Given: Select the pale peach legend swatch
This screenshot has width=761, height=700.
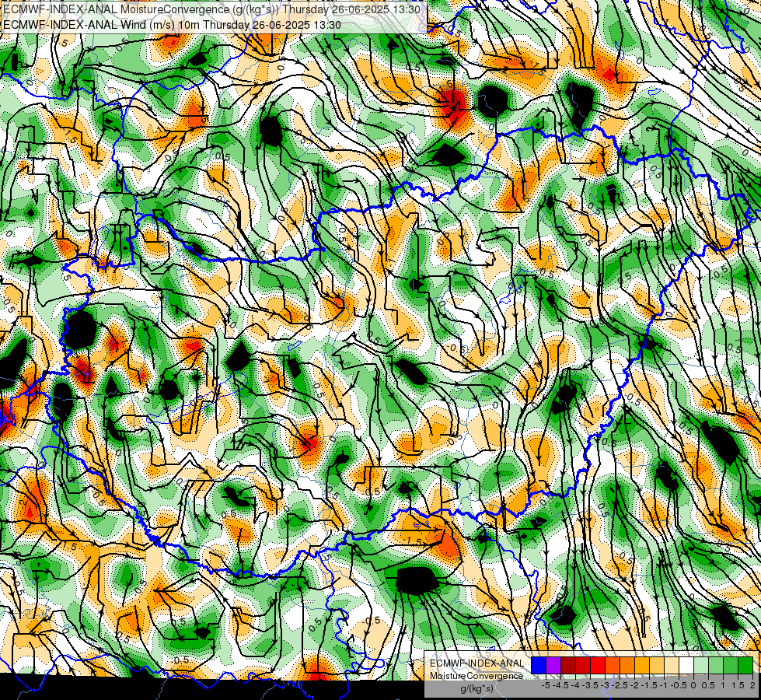Looking at the screenshot, I should pyautogui.click(x=672, y=665).
